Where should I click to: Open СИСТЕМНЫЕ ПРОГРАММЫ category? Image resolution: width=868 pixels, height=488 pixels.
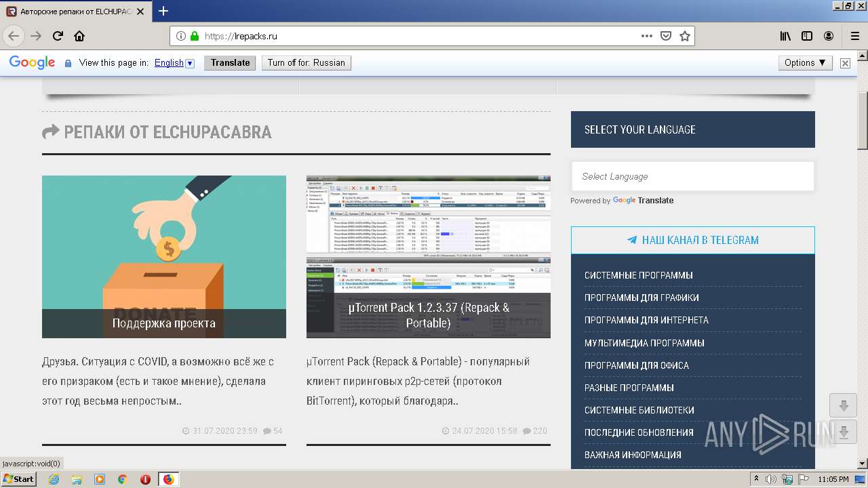click(x=638, y=275)
